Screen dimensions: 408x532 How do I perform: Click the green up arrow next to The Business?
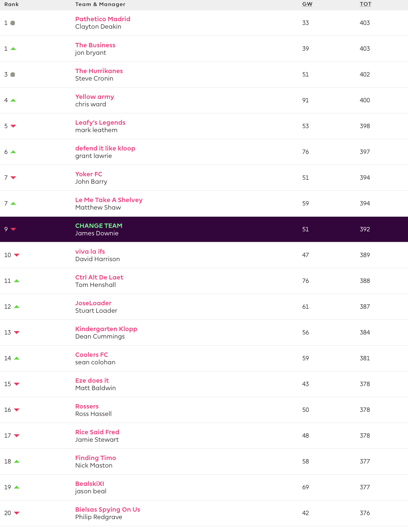(x=13, y=49)
